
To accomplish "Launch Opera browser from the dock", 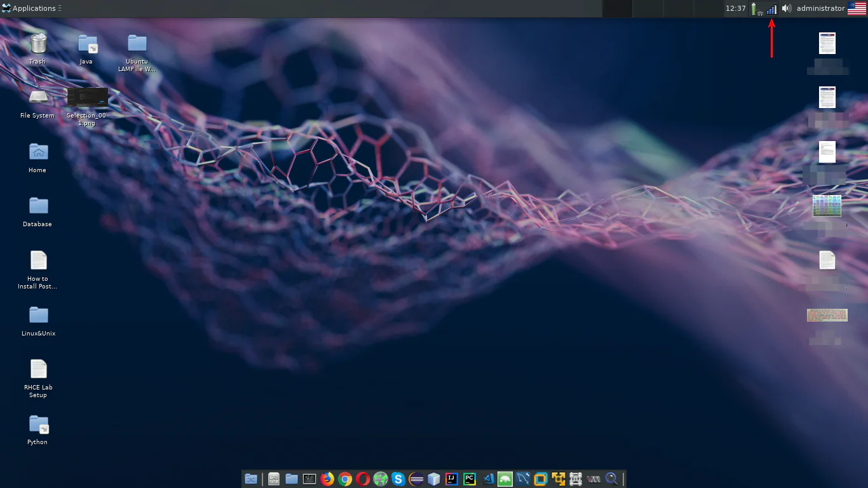I will pos(363,479).
